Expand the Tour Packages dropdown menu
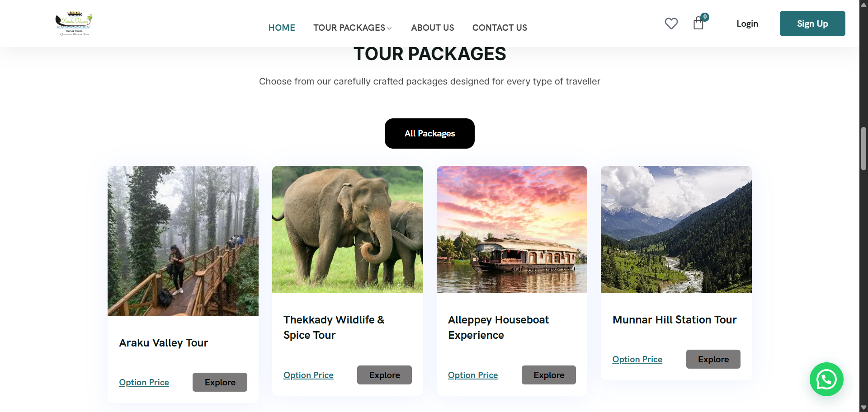Image resolution: width=868 pixels, height=412 pixels. (x=352, y=28)
